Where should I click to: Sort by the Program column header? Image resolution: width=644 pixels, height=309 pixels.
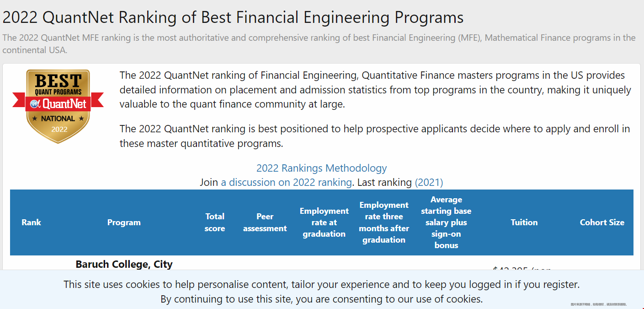(x=124, y=222)
